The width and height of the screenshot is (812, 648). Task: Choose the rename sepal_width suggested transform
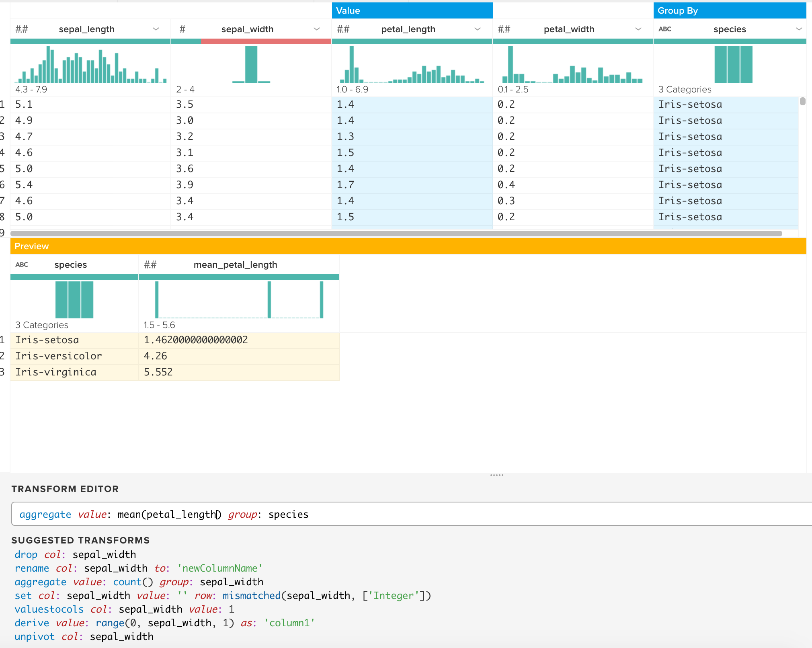tap(138, 568)
